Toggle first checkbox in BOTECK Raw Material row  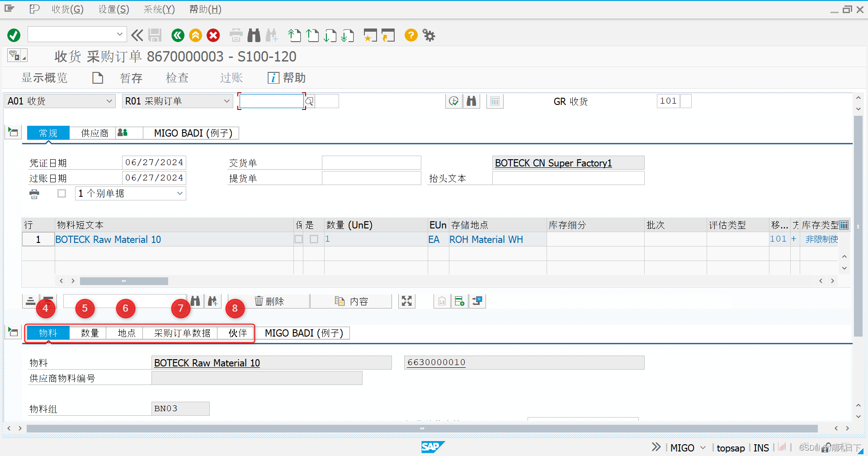pyautogui.click(x=299, y=239)
